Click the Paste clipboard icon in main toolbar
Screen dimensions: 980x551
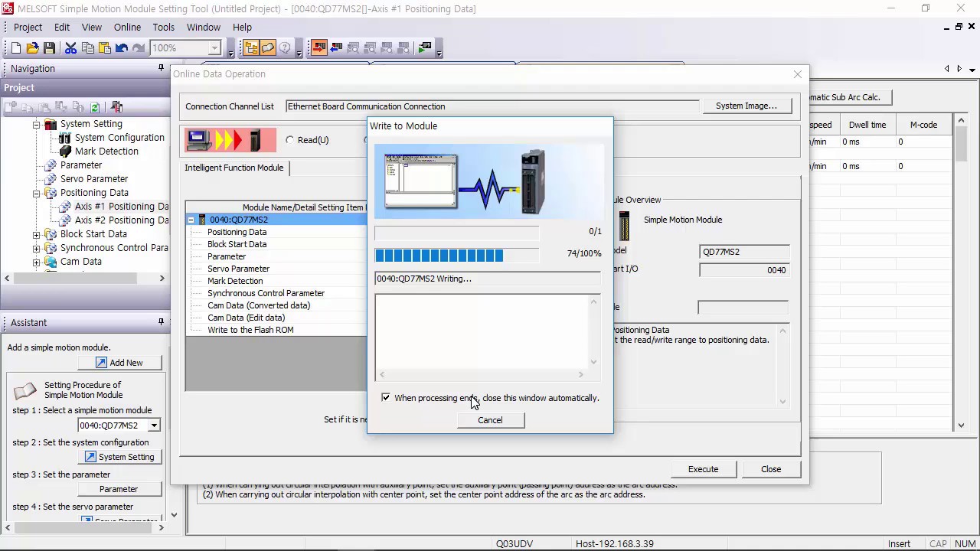point(104,48)
